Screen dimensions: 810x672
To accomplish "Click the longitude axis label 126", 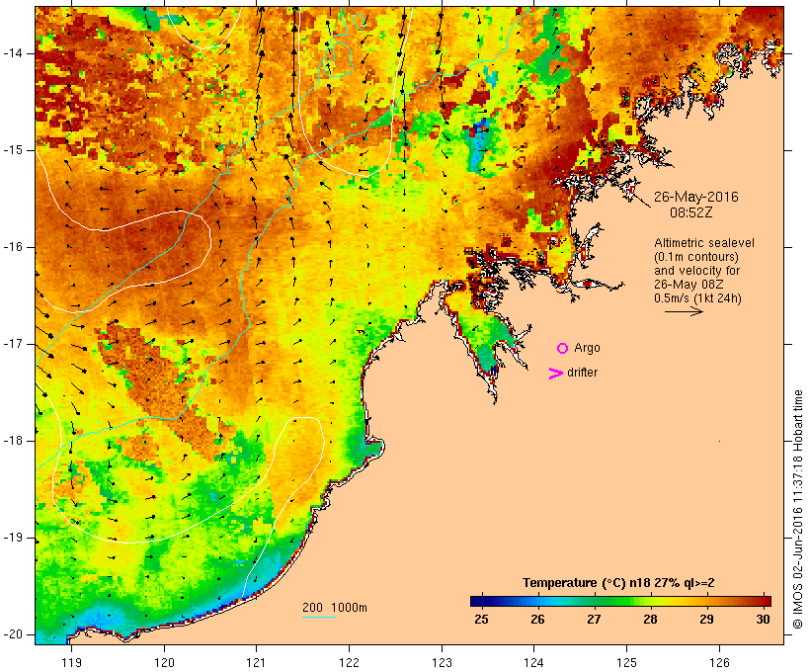I will (719, 663).
